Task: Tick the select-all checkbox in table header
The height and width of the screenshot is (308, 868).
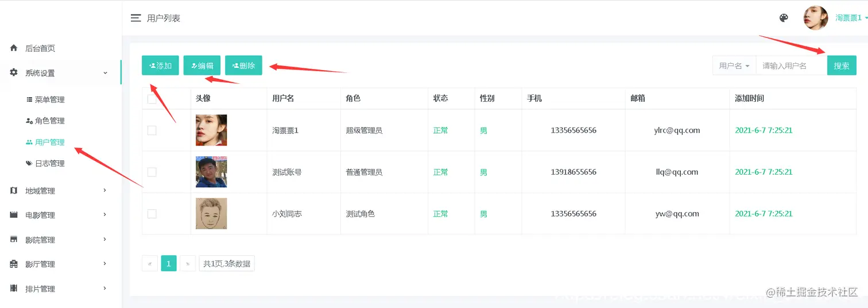Action: 152,98
